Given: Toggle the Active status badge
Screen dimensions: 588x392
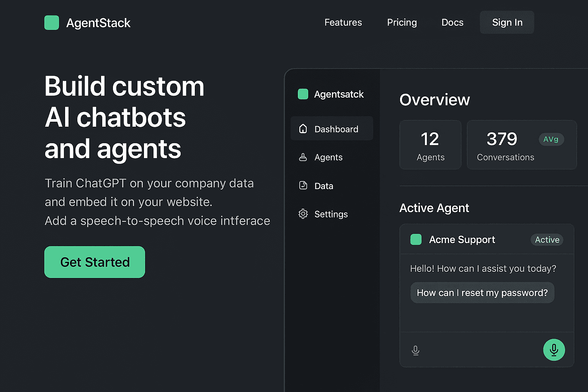Looking at the screenshot, I should (x=547, y=240).
